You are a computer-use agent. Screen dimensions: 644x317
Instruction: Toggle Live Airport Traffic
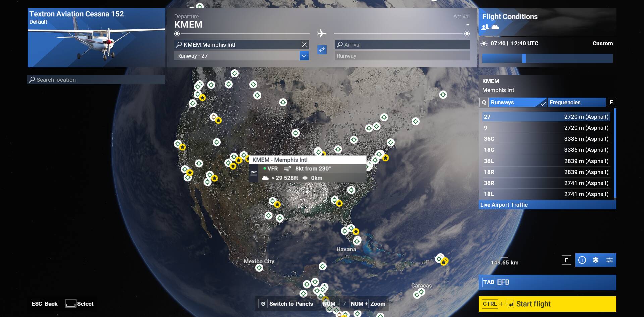(x=504, y=205)
